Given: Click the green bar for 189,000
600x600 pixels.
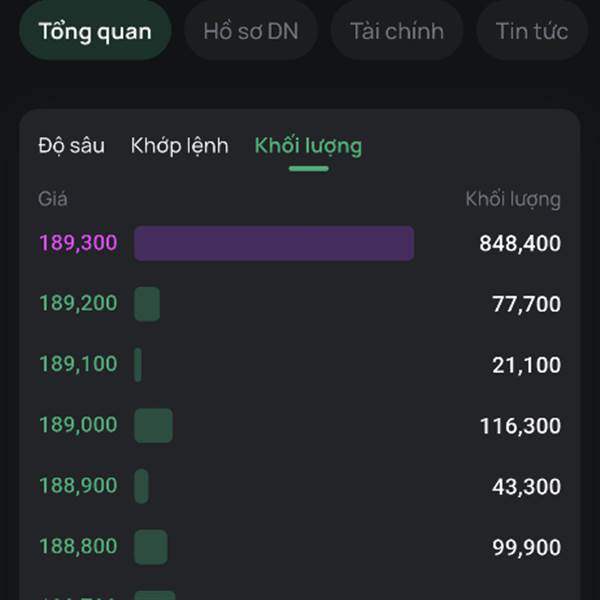Looking at the screenshot, I should pyautogui.click(x=153, y=426).
